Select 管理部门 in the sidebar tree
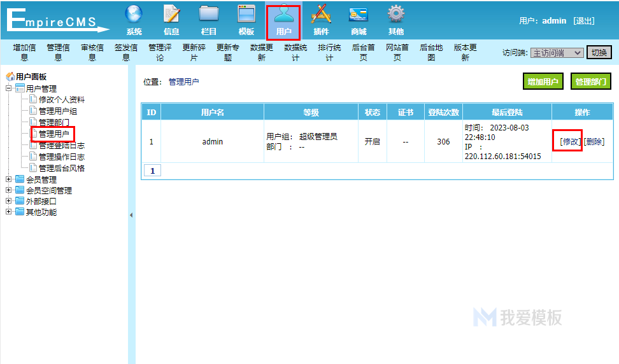 click(x=54, y=123)
